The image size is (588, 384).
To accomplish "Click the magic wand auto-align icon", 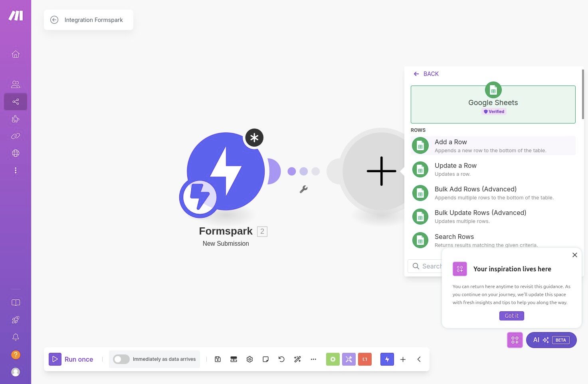I will (297, 359).
